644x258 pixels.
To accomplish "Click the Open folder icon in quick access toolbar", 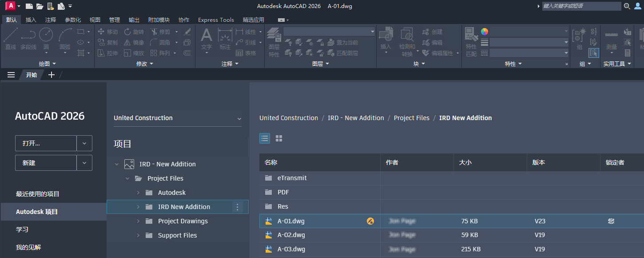I will 40,6.
